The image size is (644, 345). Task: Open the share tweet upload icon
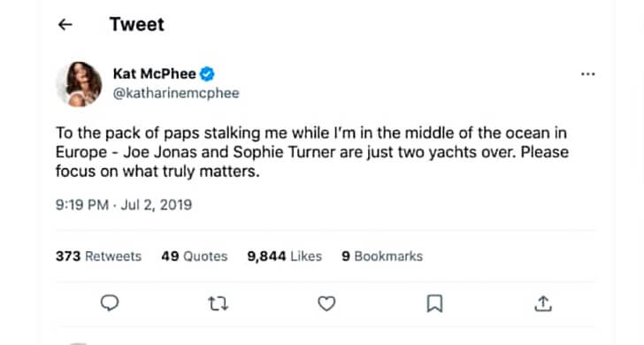(x=543, y=303)
